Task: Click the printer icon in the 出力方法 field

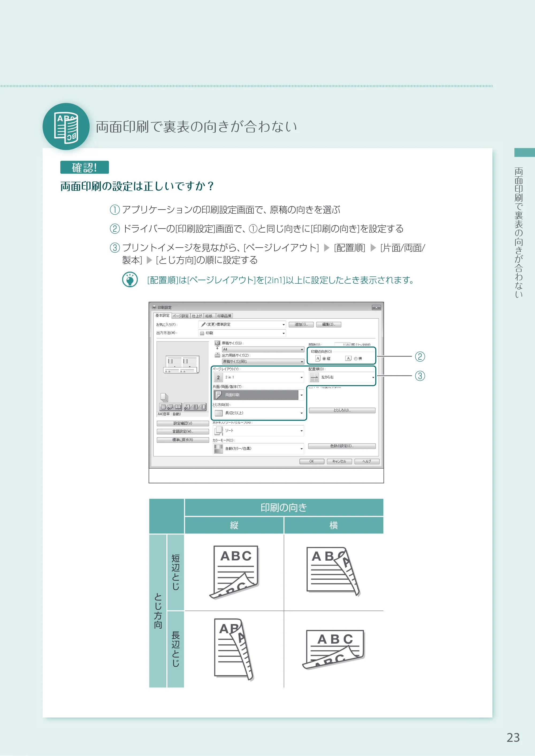Action: (202, 333)
